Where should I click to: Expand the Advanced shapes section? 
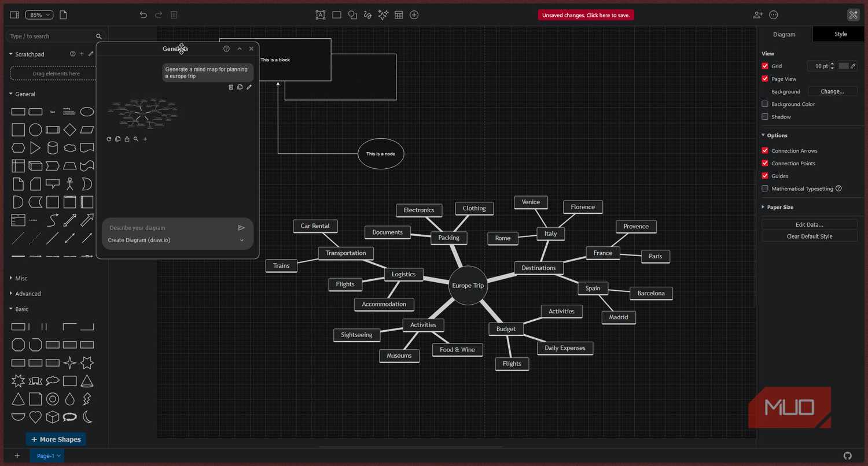(x=25, y=294)
